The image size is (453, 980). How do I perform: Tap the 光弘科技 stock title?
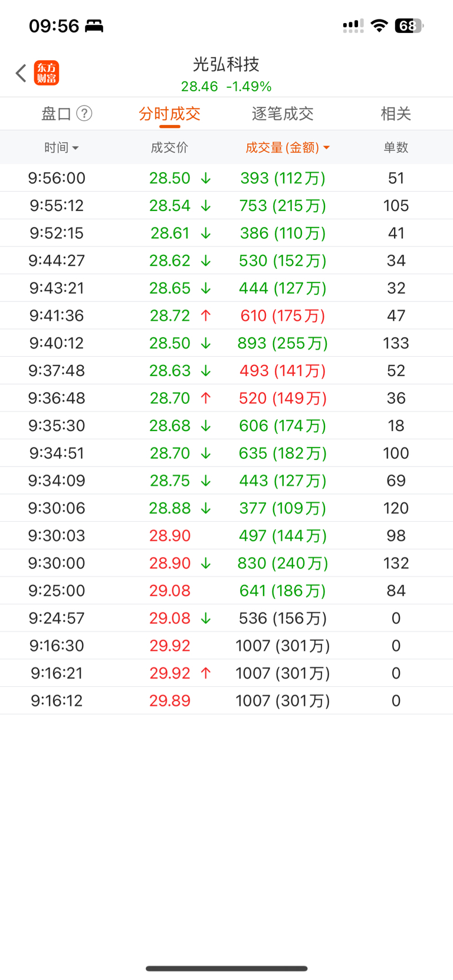pos(226,64)
